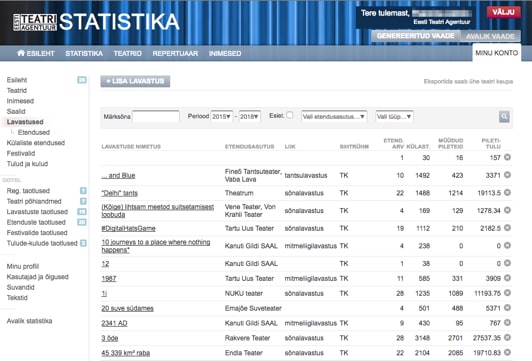This screenshot has height=361, width=532.
Task: Switch to AVALIK VAADE tab
Action: pyautogui.click(x=490, y=36)
